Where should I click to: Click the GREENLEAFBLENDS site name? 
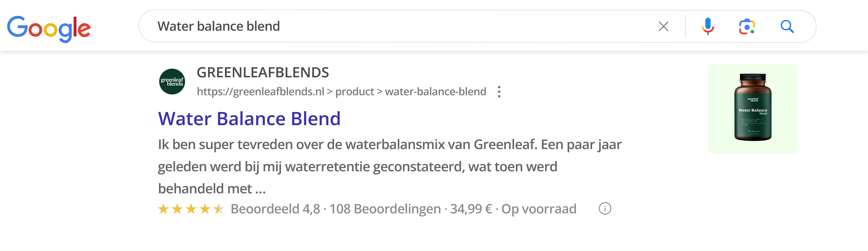(263, 72)
